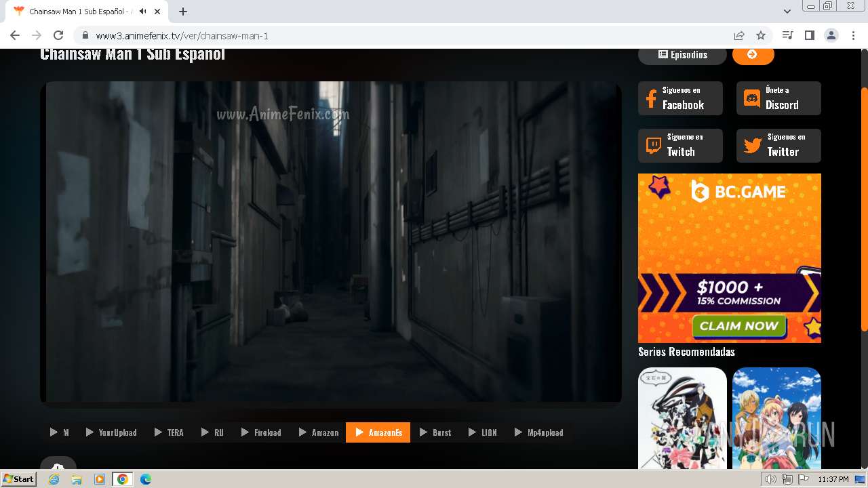This screenshot has width=868, height=488.
Task: Go back to the previous page
Action: tap(15, 35)
